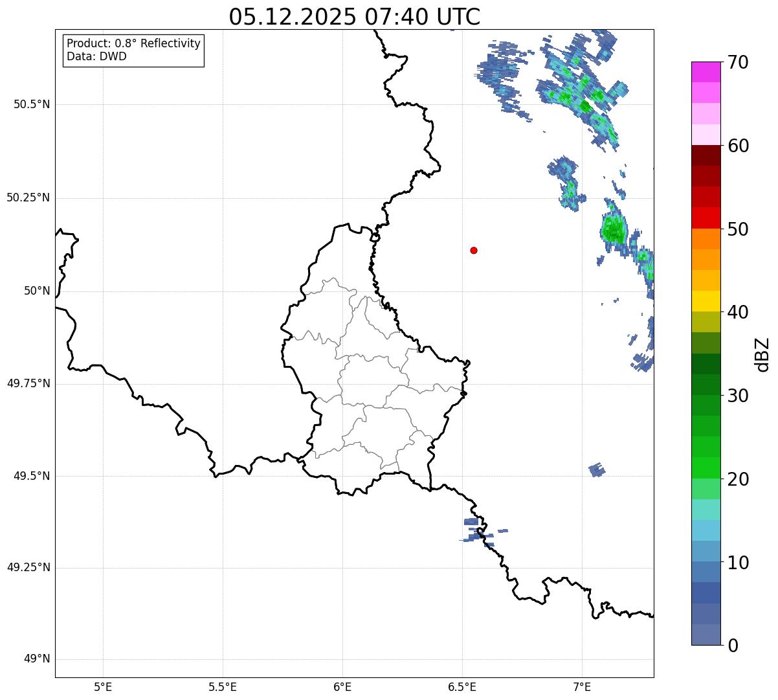The height and width of the screenshot is (700, 778).
Task: Click the red radar site marker dot
Action: click(474, 250)
